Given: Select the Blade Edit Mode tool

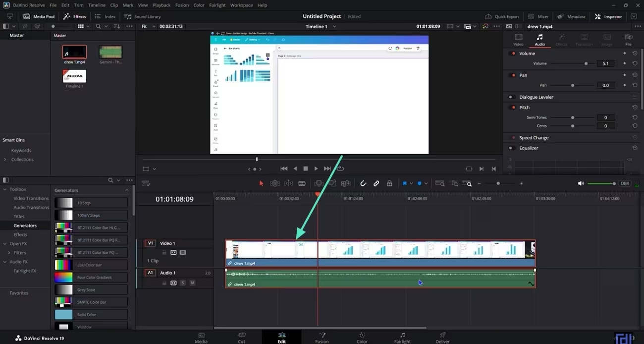Looking at the screenshot, I should [302, 183].
